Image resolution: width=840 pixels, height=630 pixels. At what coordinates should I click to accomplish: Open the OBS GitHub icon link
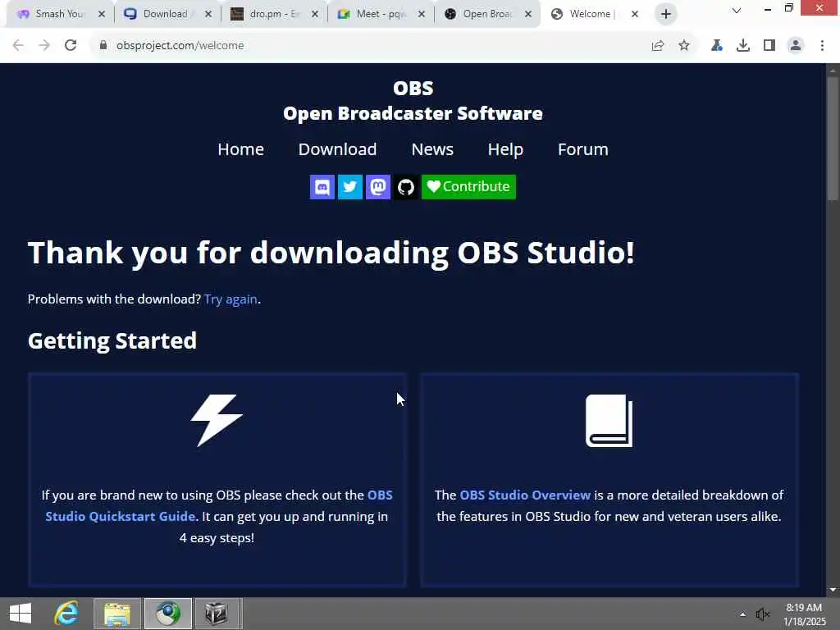click(405, 187)
